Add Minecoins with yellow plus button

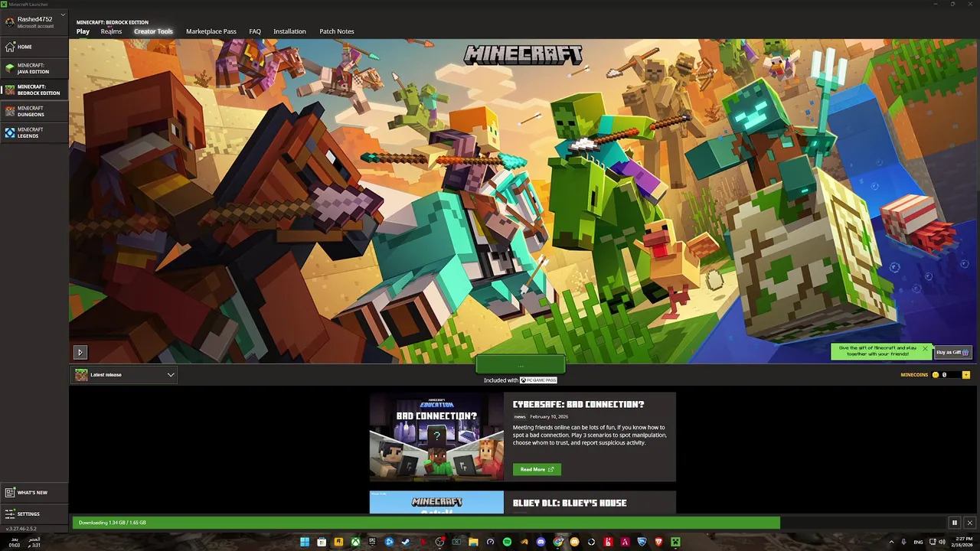(x=966, y=375)
